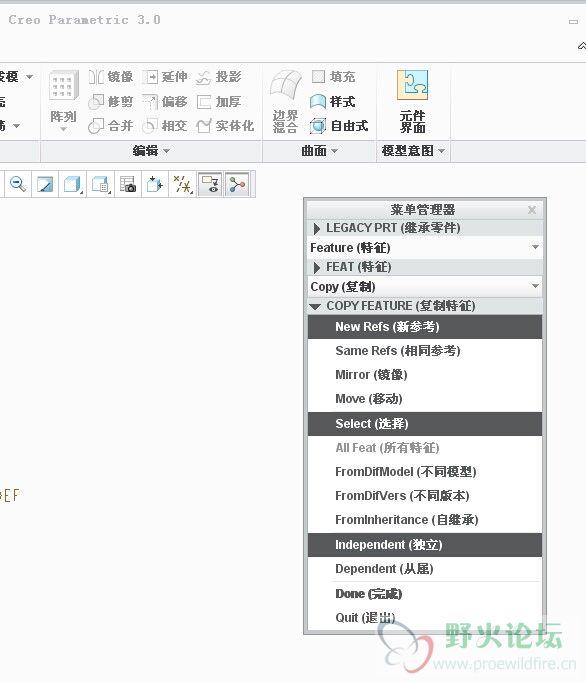The width and height of the screenshot is (586, 682).
Task: Choose Select (选择) in menu manager
Action: [x=425, y=424]
